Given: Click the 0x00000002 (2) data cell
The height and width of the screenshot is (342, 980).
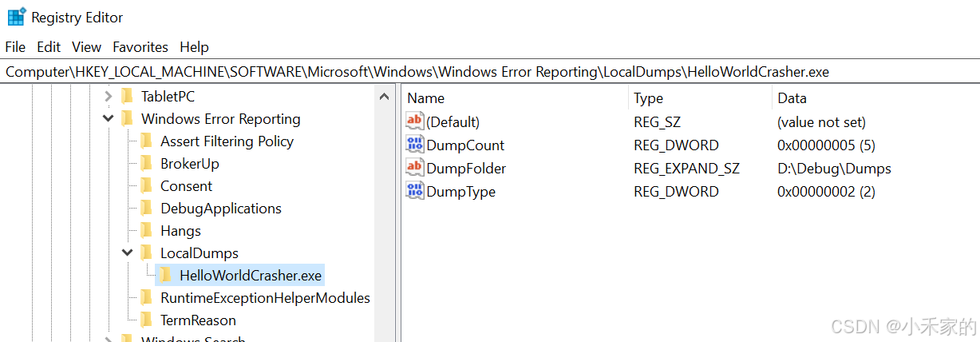Looking at the screenshot, I should point(826,192).
